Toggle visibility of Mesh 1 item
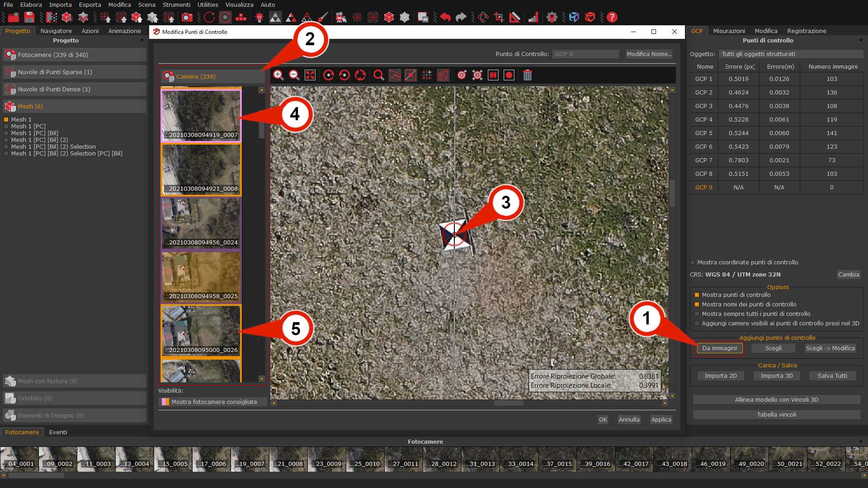Screen dimensions: 868x488 coord(6,120)
